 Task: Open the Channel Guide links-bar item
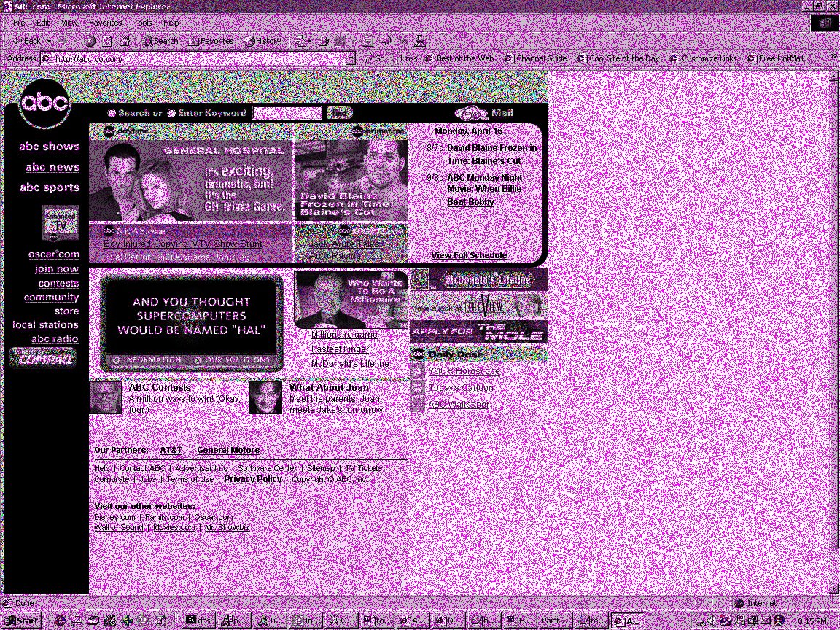536,58
